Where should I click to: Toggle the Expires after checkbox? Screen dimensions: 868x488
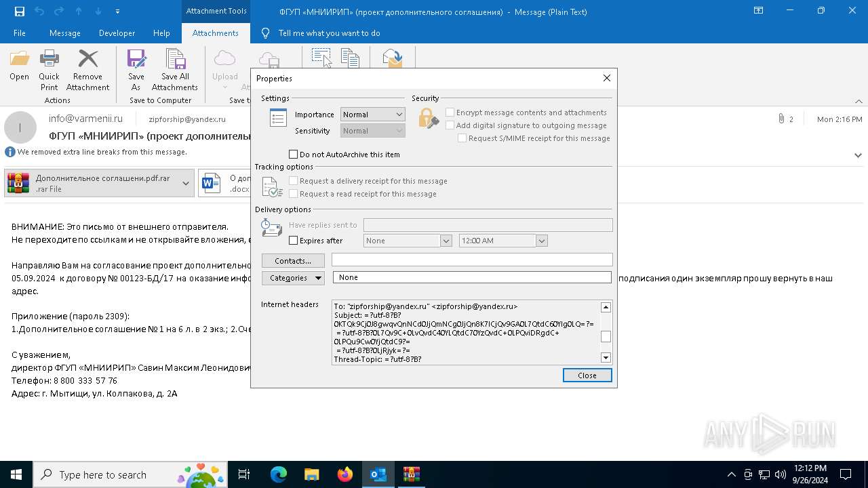point(293,241)
